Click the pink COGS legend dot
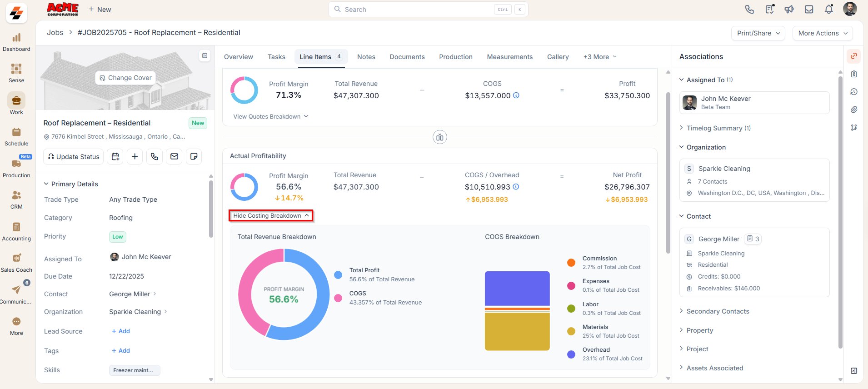Viewport: 868px width, 389px height. click(338, 298)
